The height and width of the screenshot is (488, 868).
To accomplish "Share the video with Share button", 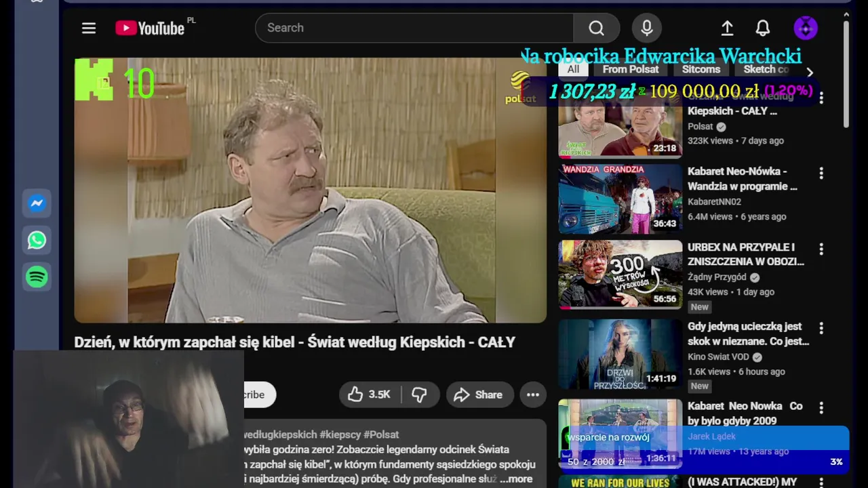I will (x=479, y=394).
